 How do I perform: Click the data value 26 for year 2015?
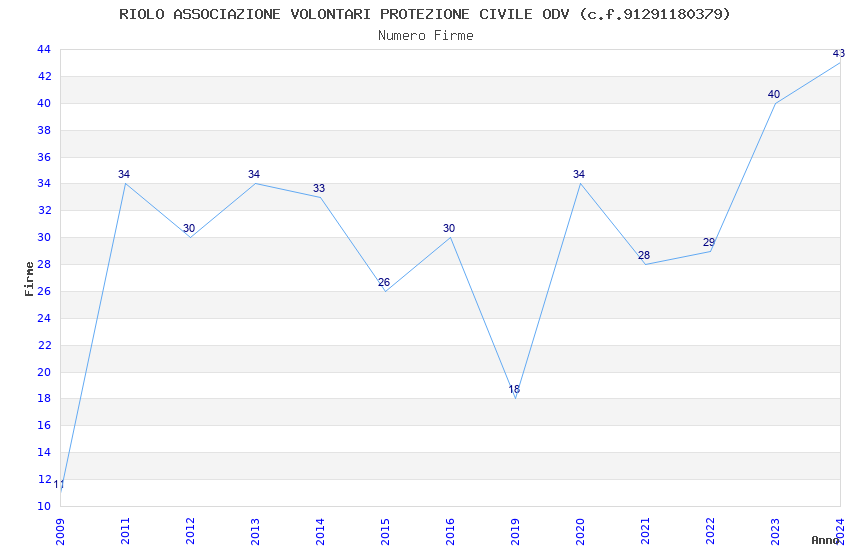pos(384,282)
